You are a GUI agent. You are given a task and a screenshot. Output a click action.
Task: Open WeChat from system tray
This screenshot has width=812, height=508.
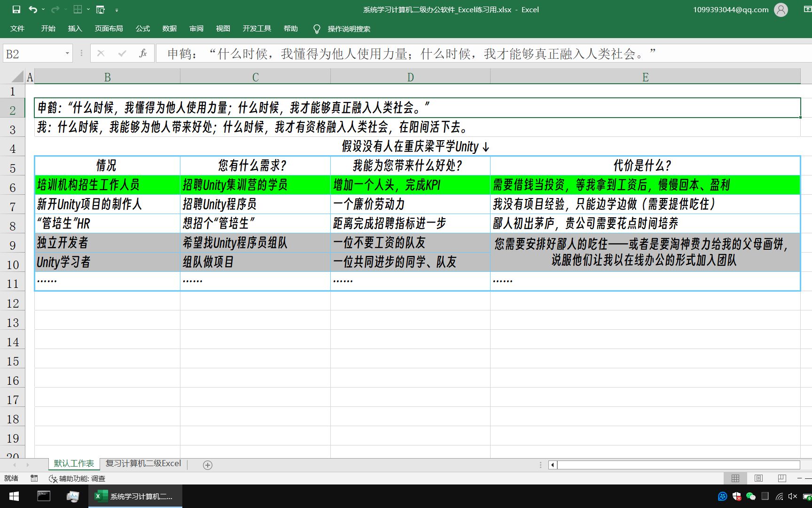(751, 496)
